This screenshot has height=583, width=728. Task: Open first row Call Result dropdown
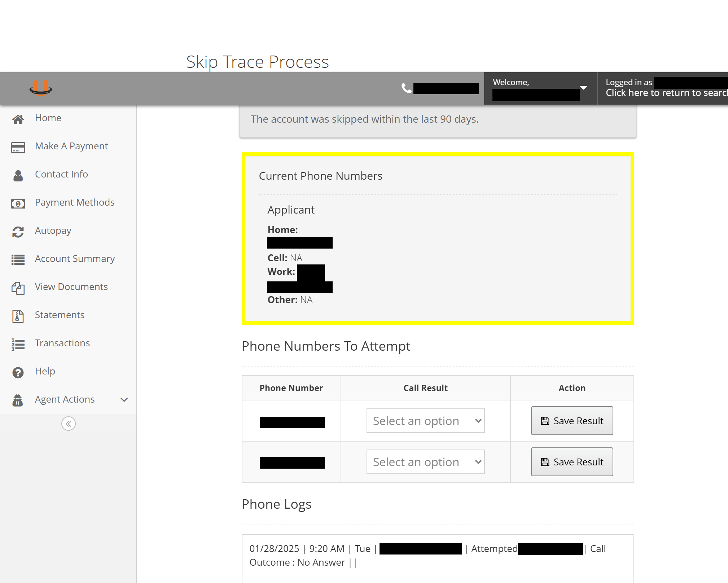(x=425, y=421)
